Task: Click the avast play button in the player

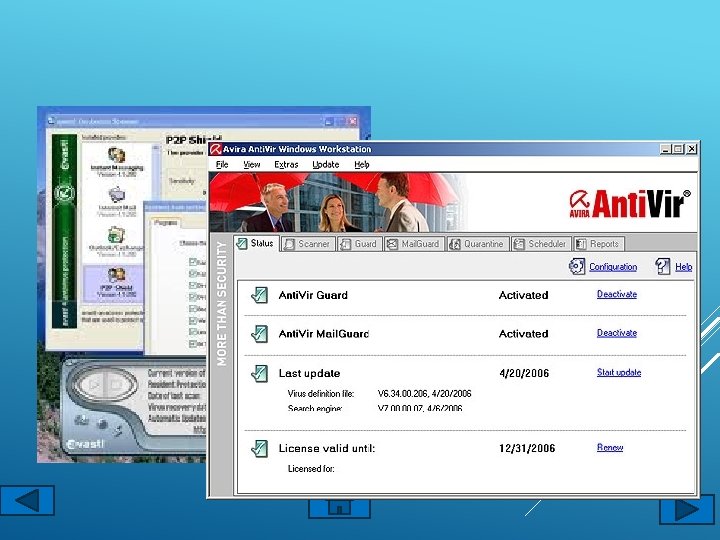Action: click(x=93, y=384)
